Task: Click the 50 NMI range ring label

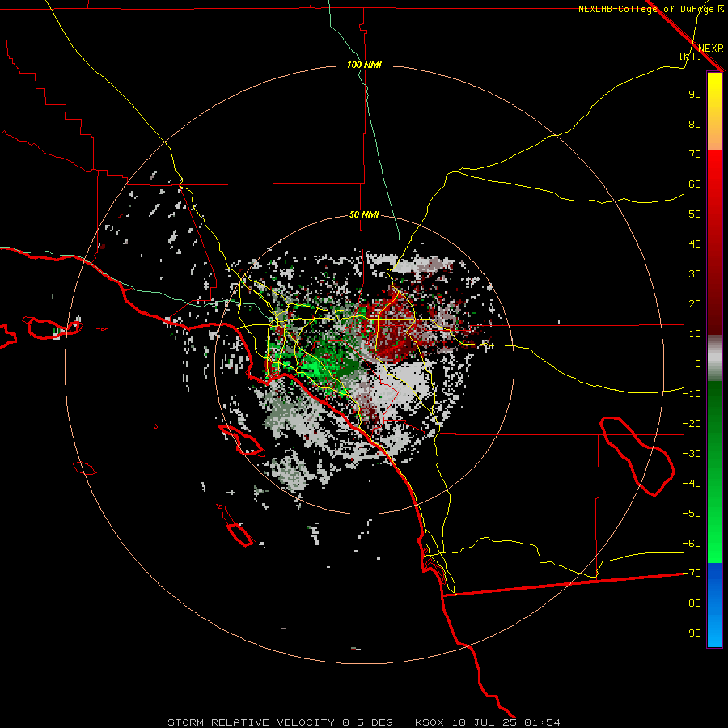Action: coord(364,214)
